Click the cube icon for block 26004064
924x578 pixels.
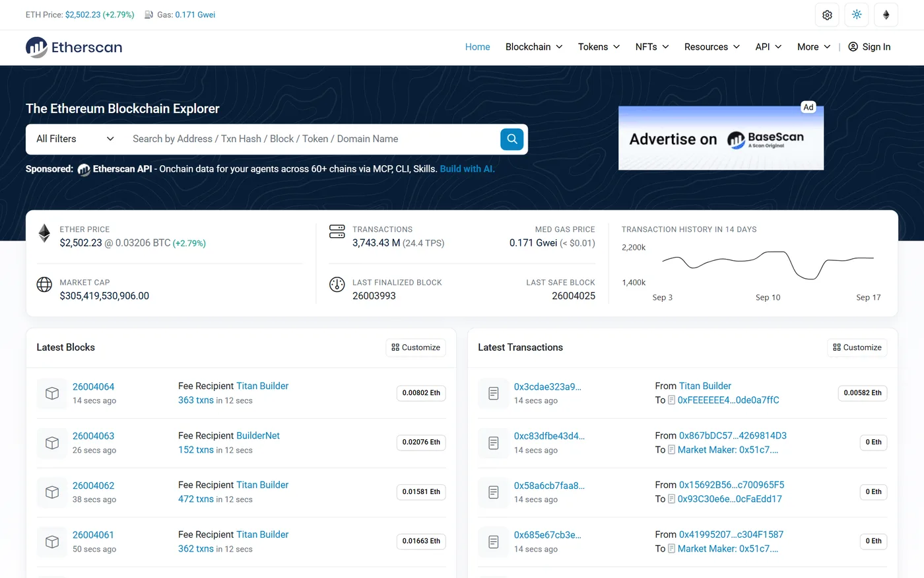point(52,393)
